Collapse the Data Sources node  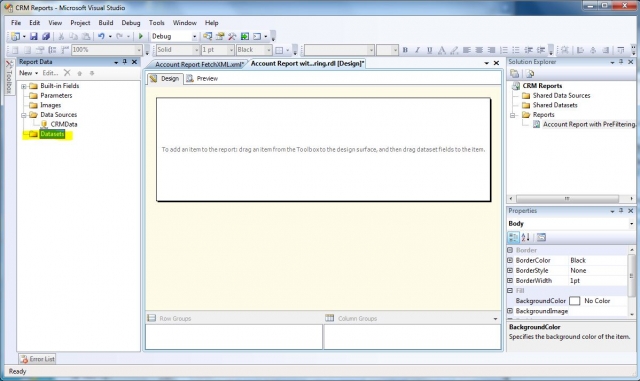24,115
